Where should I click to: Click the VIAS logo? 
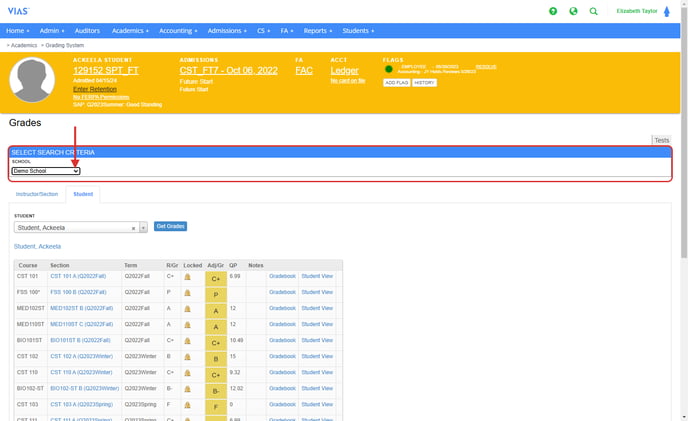click(x=18, y=11)
